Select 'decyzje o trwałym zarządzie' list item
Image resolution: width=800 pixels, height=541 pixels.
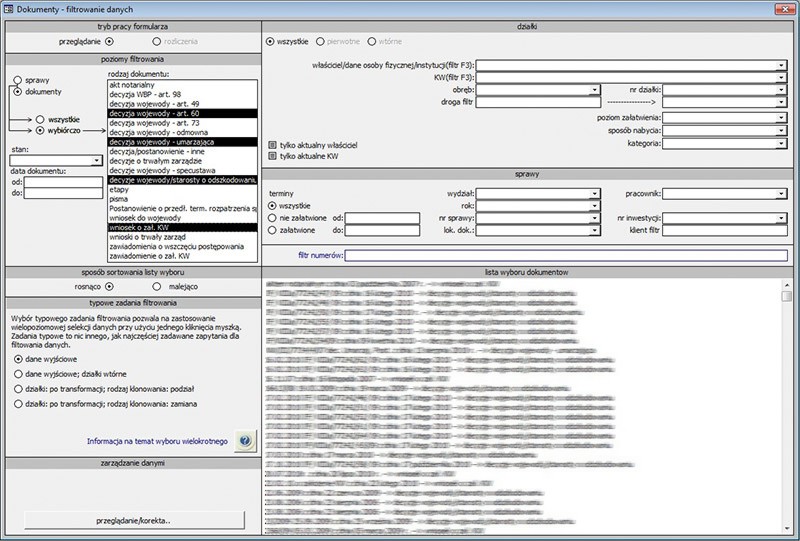coord(183,161)
